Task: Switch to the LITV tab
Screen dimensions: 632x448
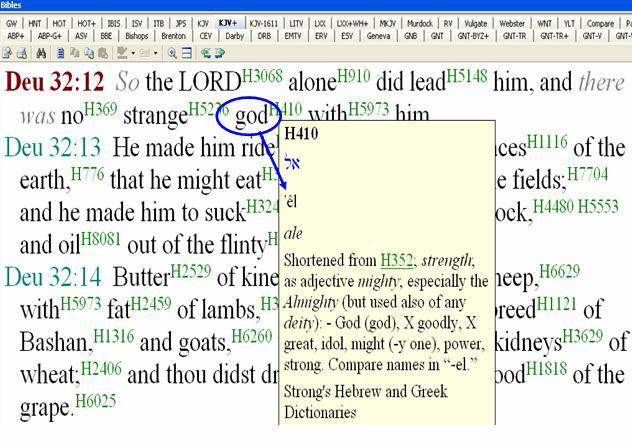Action: click(x=296, y=23)
